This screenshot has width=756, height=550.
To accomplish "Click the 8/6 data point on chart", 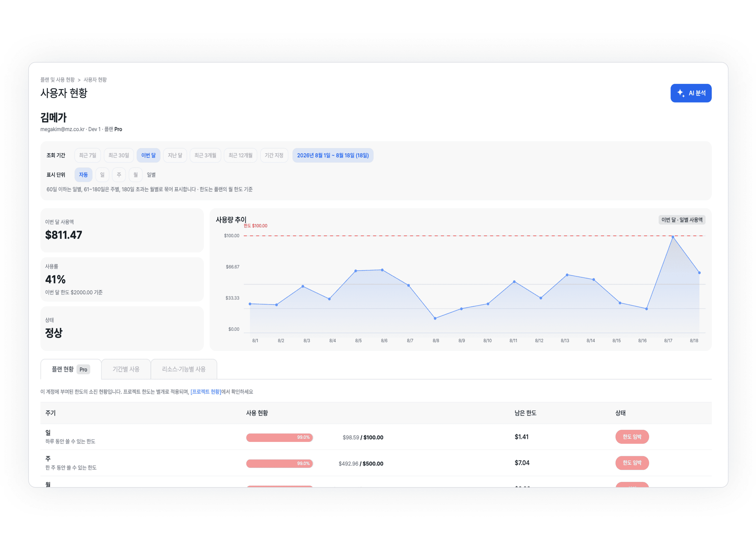I will [x=382, y=270].
